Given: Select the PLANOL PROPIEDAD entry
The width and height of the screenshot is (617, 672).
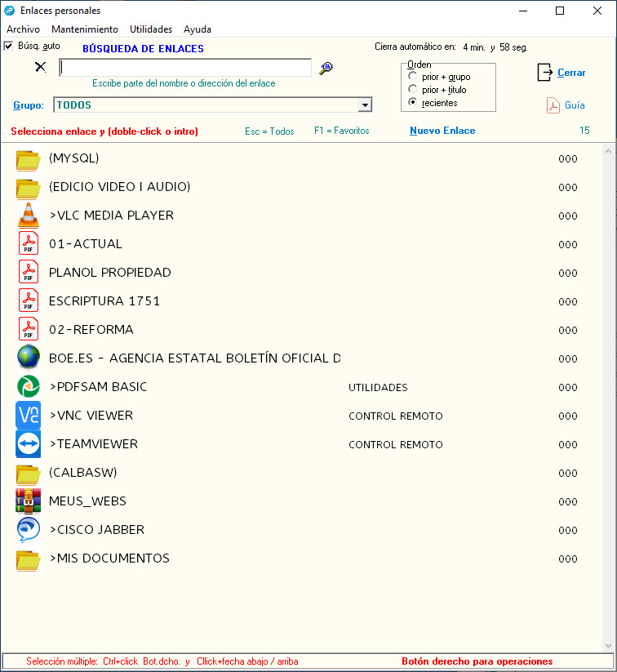Looking at the screenshot, I should 109,273.
